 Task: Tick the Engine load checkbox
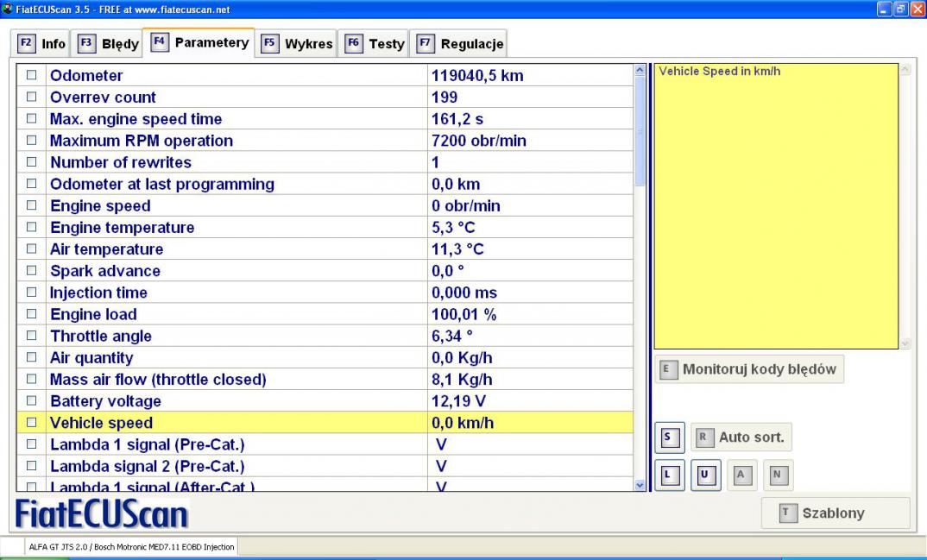pos(31,314)
